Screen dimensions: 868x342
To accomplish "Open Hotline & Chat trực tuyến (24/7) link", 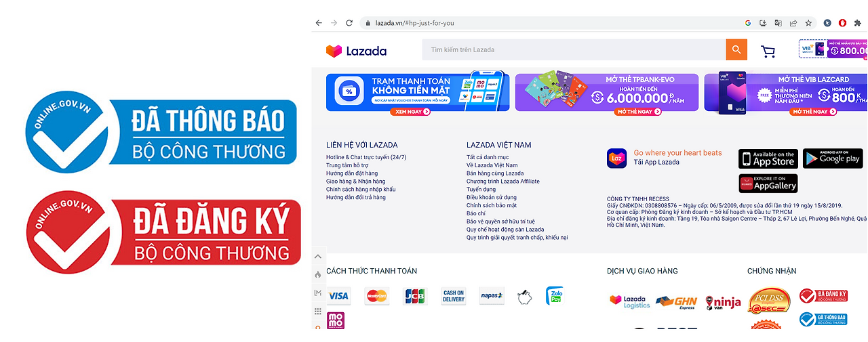I will click(366, 157).
